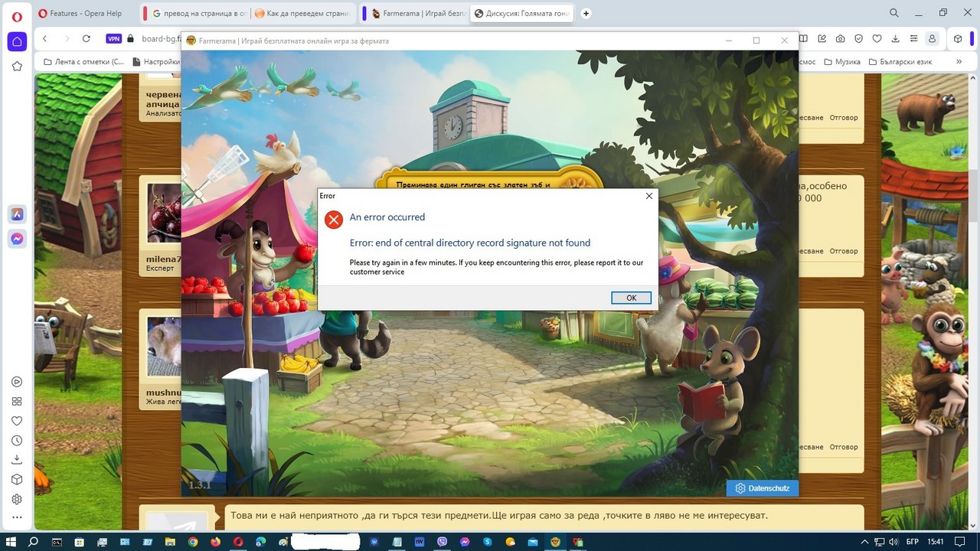Open Windows taskbar search

pyautogui.click(x=34, y=541)
